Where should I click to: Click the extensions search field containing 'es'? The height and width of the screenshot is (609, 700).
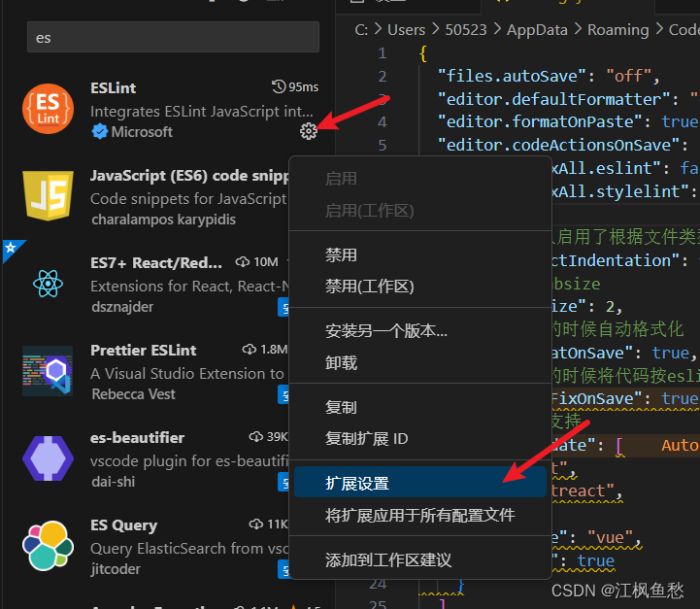tap(173, 38)
